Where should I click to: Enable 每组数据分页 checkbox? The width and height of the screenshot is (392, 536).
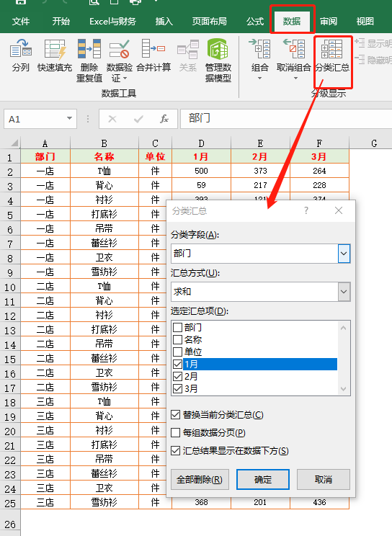tap(176, 433)
